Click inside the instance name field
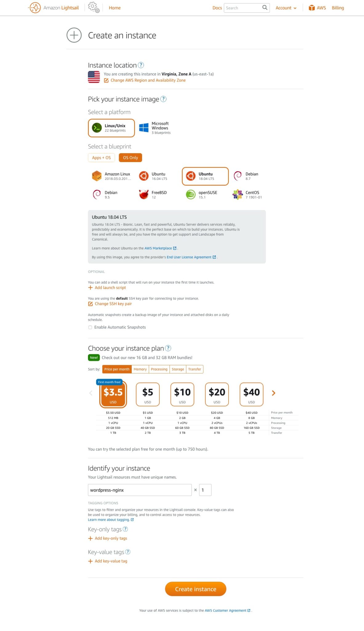 (x=139, y=490)
